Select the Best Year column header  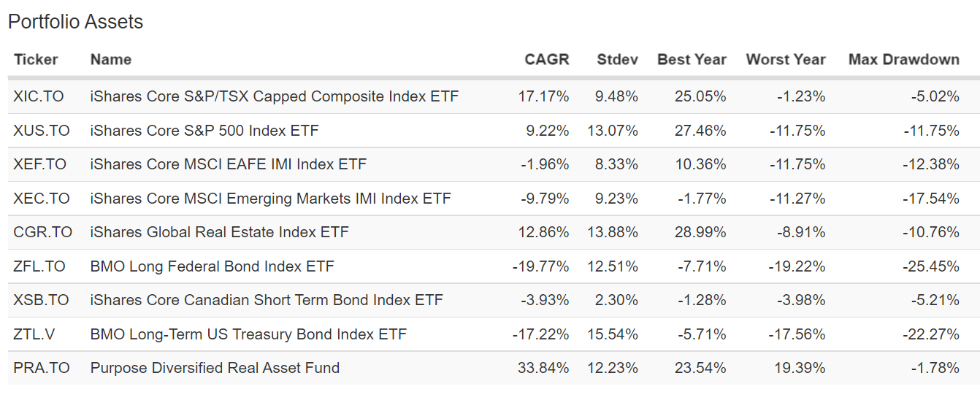tap(692, 60)
